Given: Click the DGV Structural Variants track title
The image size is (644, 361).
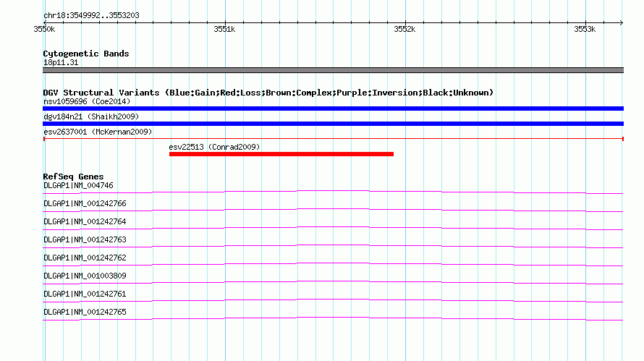Looking at the screenshot, I should tap(268, 93).
